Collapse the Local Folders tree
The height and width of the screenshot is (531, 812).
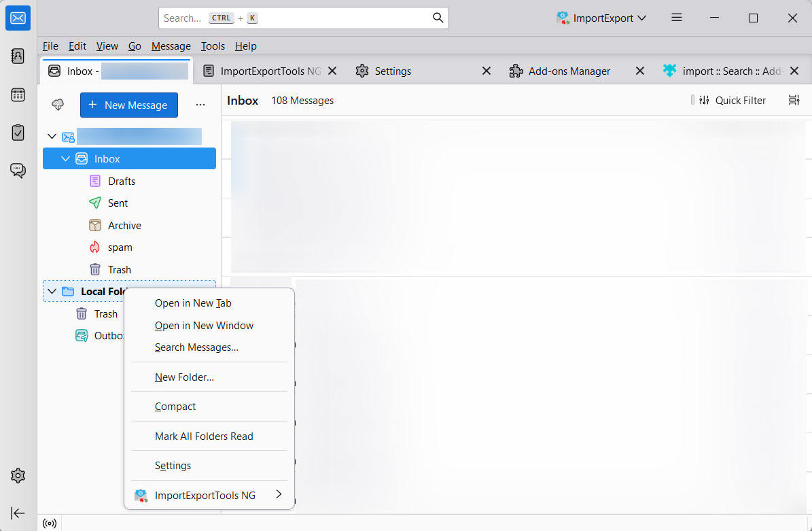click(52, 292)
